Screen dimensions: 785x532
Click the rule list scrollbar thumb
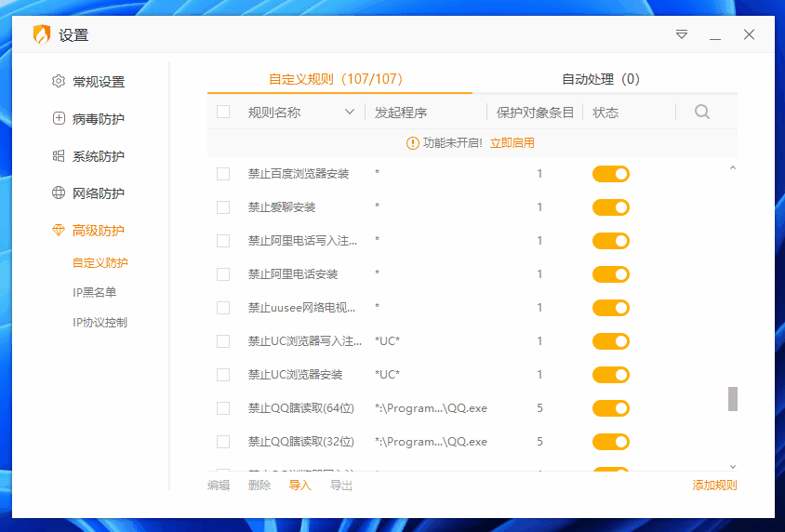[x=732, y=399]
